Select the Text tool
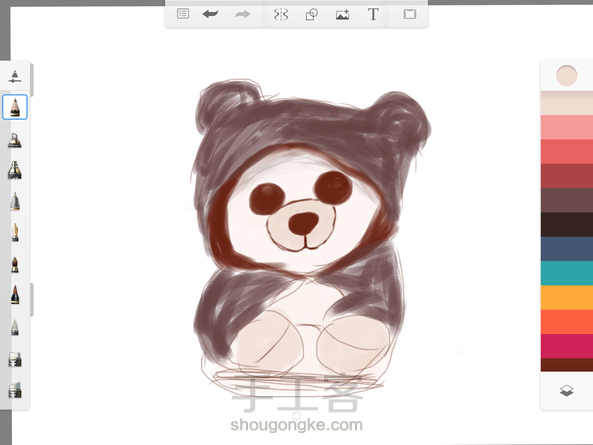The image size is (593, 445). pyautogui.click(x=373, y=14)
